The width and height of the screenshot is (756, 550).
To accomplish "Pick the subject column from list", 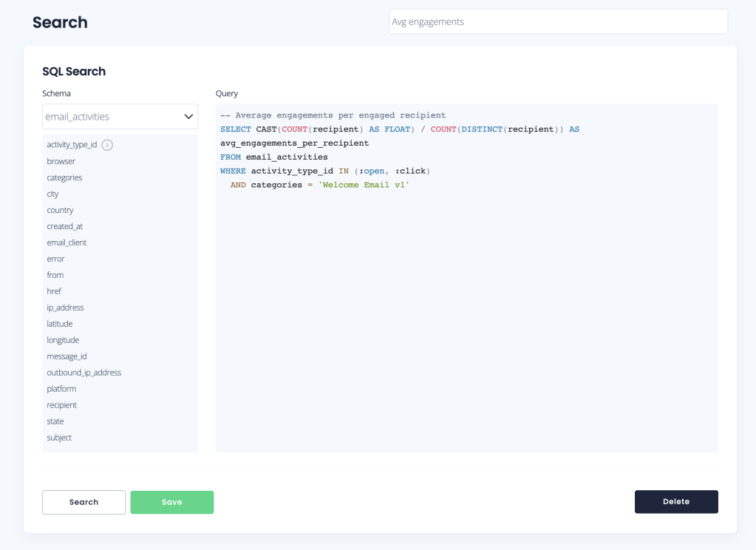I will click(59, 438).
